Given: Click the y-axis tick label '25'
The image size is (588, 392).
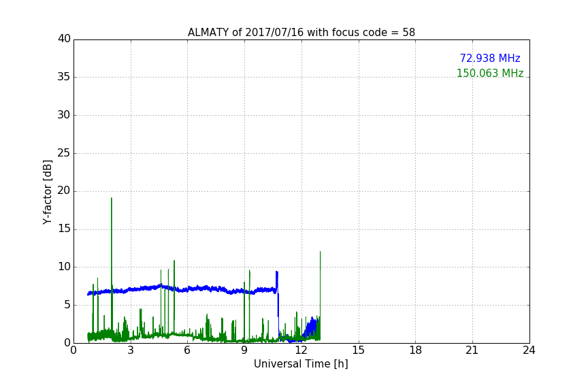Looking at the screenshot, I should click(64, 153).
